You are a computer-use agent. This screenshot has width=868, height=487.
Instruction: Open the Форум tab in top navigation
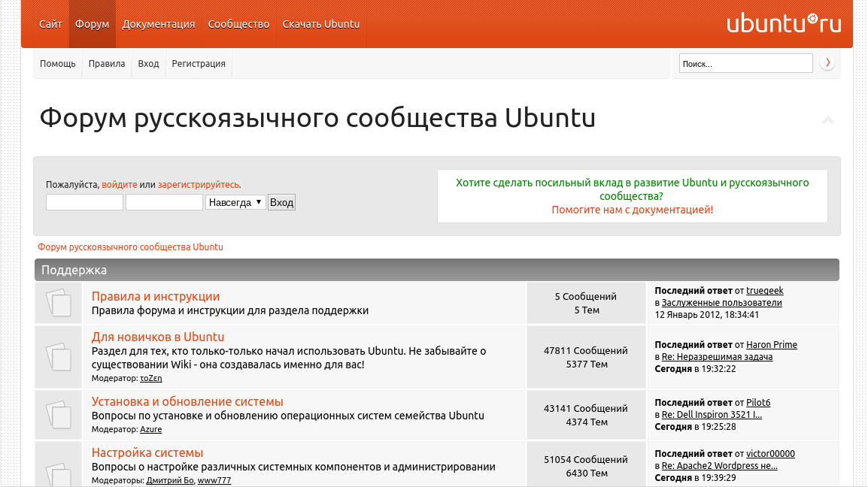[92, 24]
